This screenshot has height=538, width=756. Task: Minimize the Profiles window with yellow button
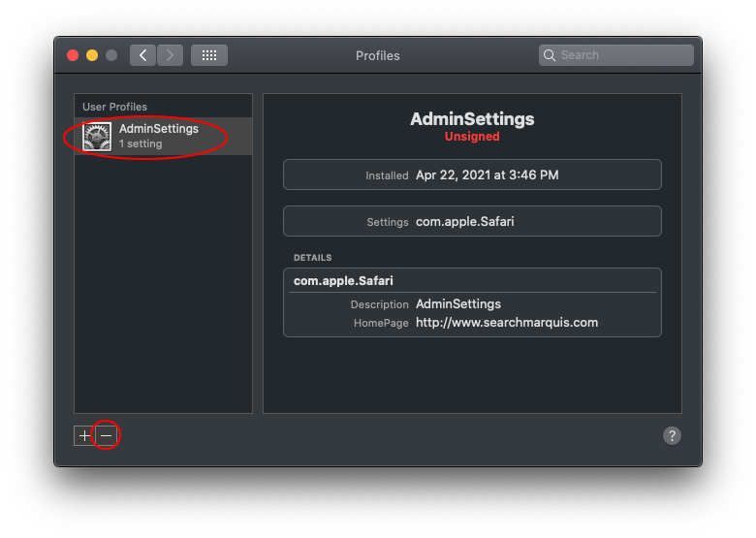[92, 55]
